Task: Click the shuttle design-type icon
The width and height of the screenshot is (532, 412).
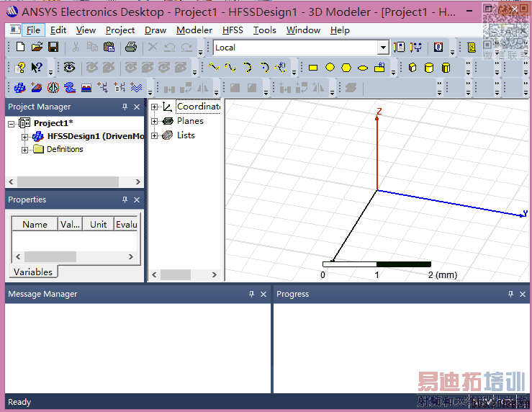Action: click(x=53, y=88)
